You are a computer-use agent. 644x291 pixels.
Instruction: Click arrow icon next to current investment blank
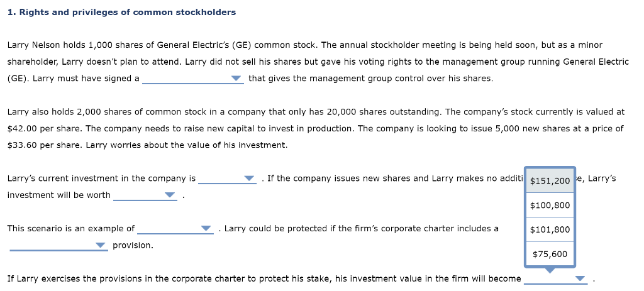(x=249, y=178)
